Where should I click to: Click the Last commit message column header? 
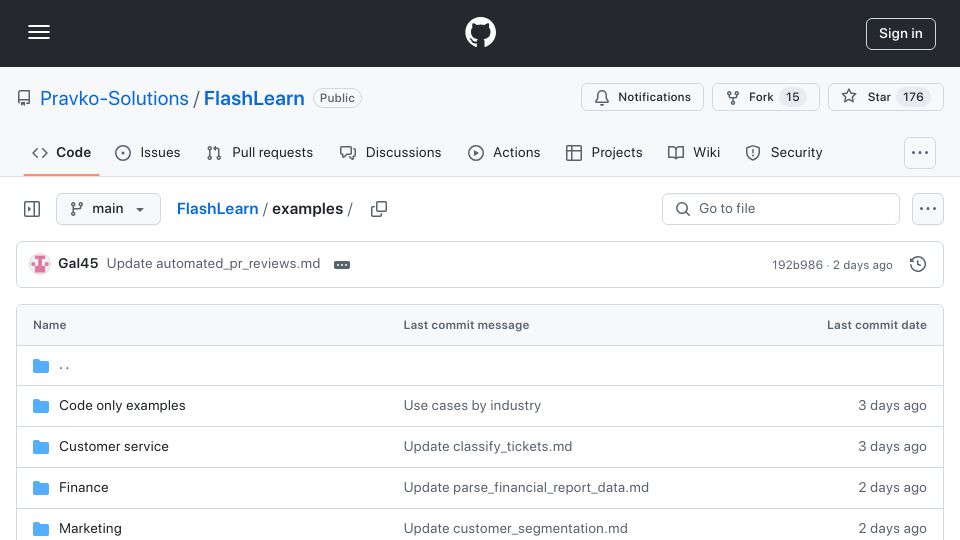466,325
